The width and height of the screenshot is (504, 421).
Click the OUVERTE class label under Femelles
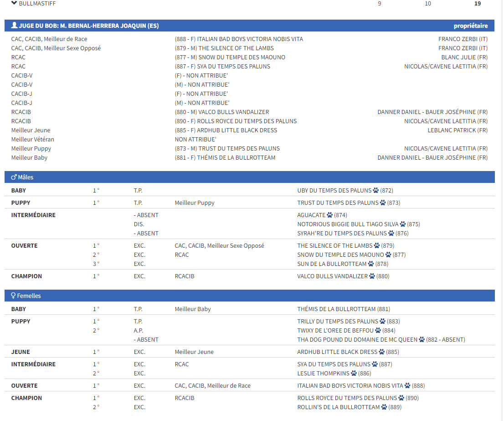pos(25,385)
